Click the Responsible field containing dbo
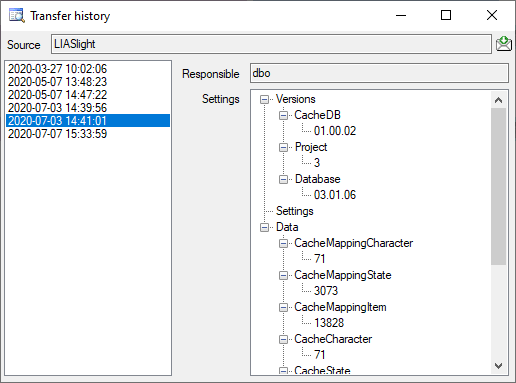The height and width of the screenshot is (383, 516). point(379,73)
